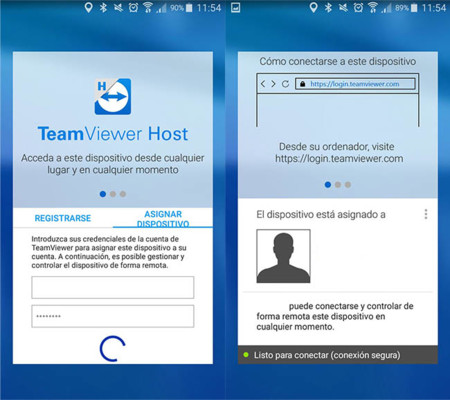Select the ASIGNAR DISPOSITIVO tab
Viewport: 450px width, 400px height.
point(163,219)
